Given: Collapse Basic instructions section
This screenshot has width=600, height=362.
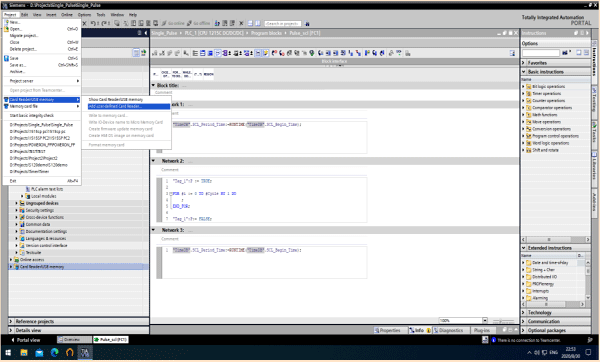Looking at the screenshot, I should tap(523, 72).
